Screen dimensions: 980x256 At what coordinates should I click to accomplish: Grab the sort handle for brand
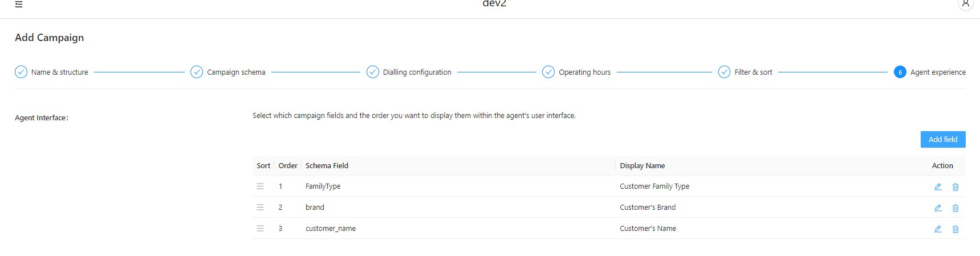[x=261, y=208]
